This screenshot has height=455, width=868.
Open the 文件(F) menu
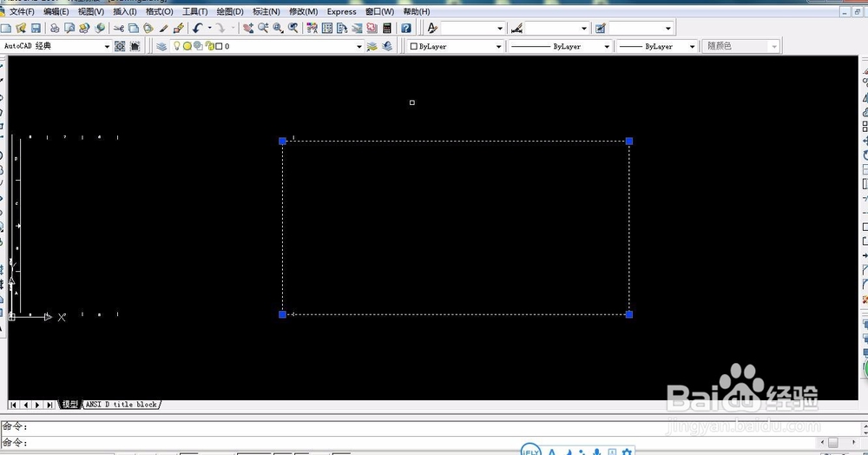[x=22, y=11]
